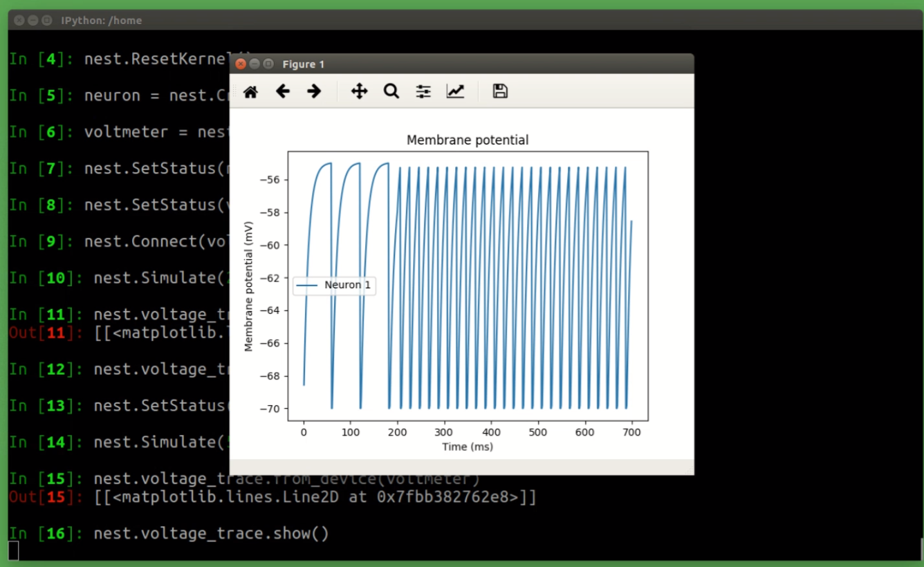Screen dimensions: 924x567
Task: Click the In [6] voltmeter line
Action: click(x=119, y=132)
